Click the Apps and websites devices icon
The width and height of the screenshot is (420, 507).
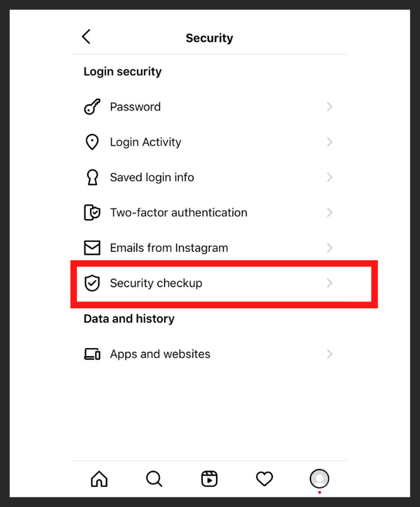pyautogui.click(x=92, y=354)
